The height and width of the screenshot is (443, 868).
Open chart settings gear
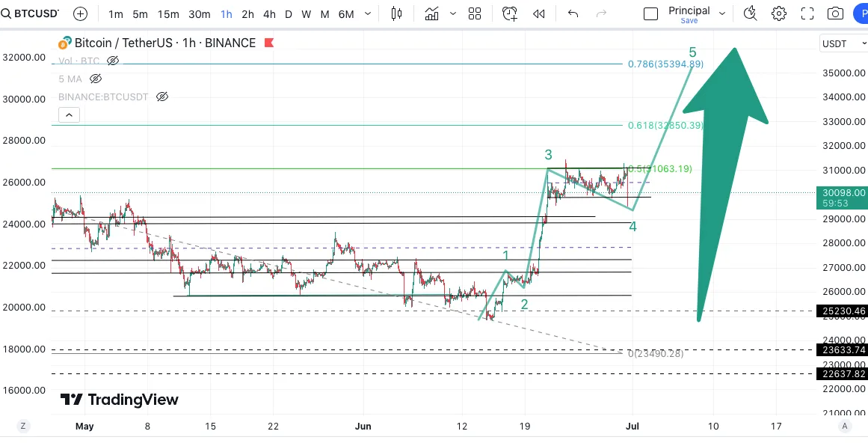pos(779,13)
